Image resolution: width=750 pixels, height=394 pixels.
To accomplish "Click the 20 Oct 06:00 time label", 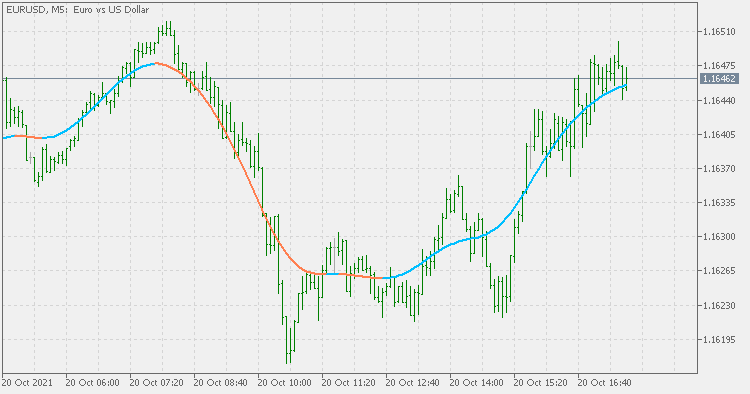I will (92, 383).
